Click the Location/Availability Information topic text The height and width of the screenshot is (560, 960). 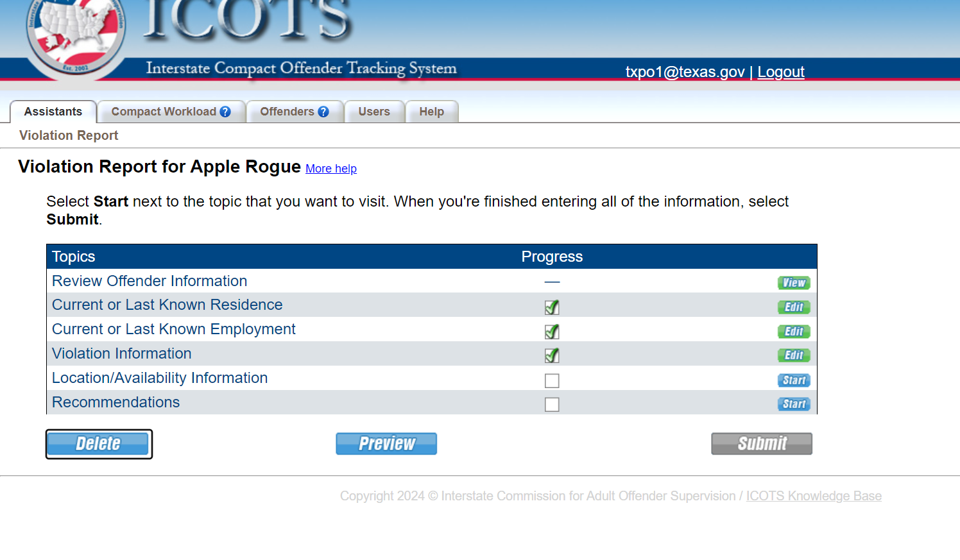tap(160, 378)
